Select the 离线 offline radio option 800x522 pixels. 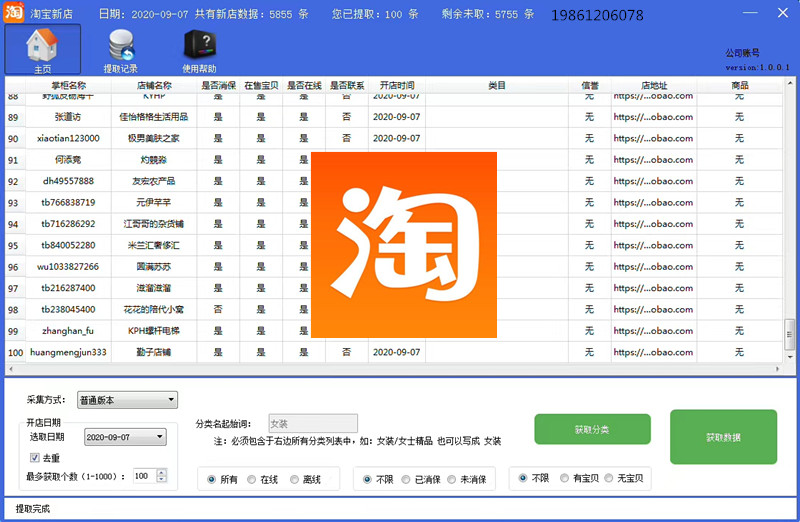click(x=297, y=480)
